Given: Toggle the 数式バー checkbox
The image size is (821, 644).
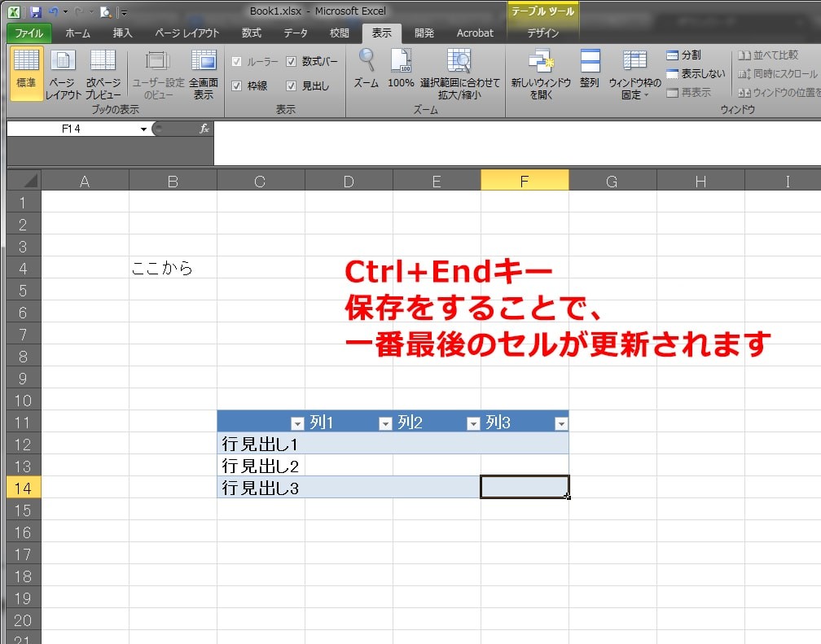Looking at the screenshot, I should [291, 62].
